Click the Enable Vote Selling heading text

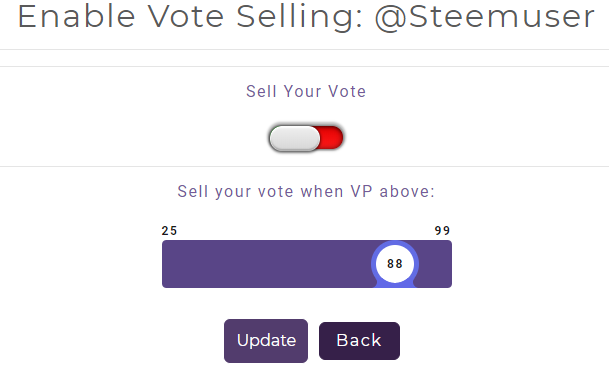[190, 17]
